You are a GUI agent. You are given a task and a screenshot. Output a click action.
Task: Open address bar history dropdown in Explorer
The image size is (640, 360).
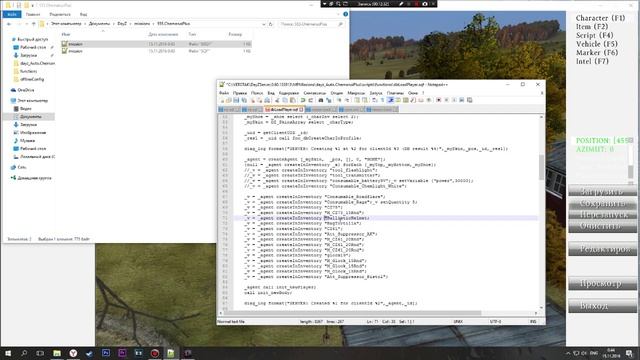click(263, 24)
